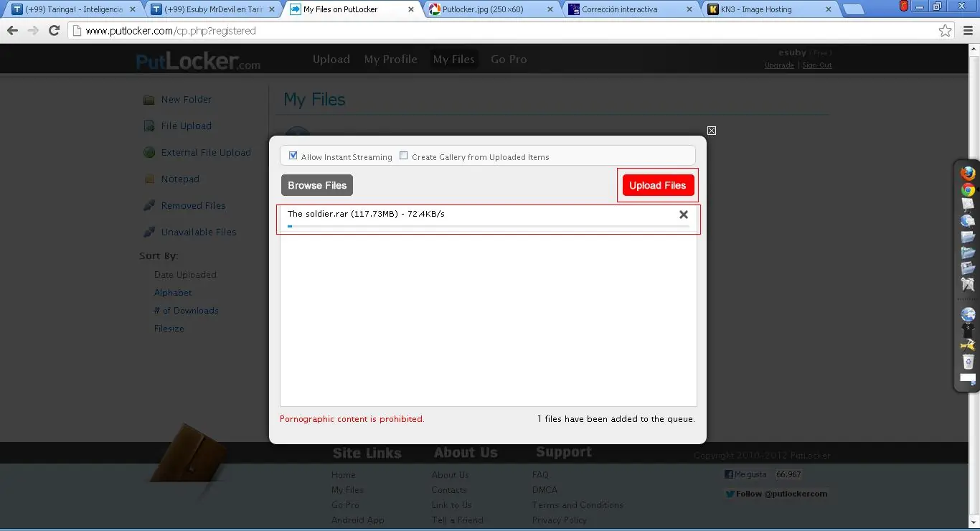Click the Browse Files button
The width and height of the screenshot is (980, 531).
[317, 185]
